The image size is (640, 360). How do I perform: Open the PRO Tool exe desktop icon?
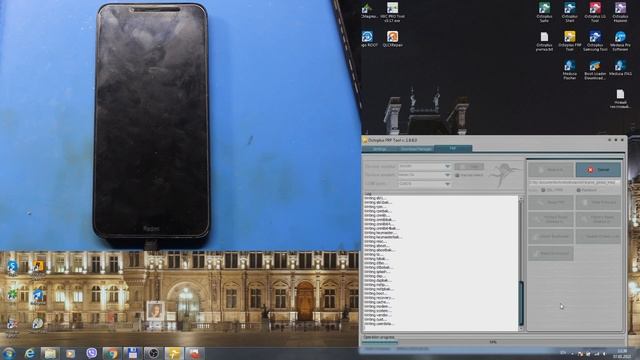pos(392,12)
